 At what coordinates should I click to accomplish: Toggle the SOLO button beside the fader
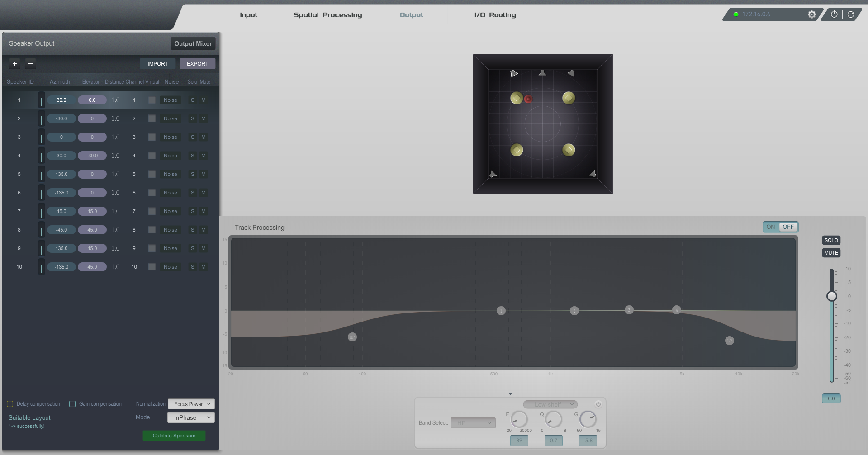tap(831, 240)
